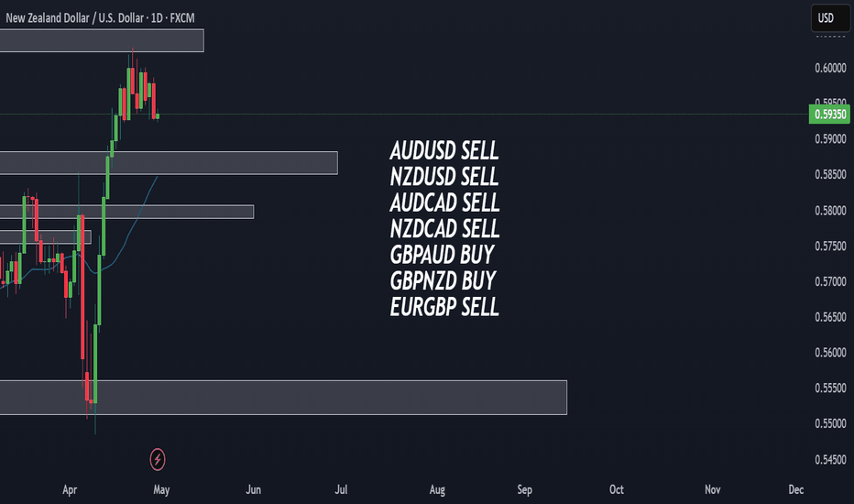Image resolution: width=854 pixels, height=504 pixels.
Task: Click the Jun label on time axis
Action: pyautogui.click(x=253, y=489)
